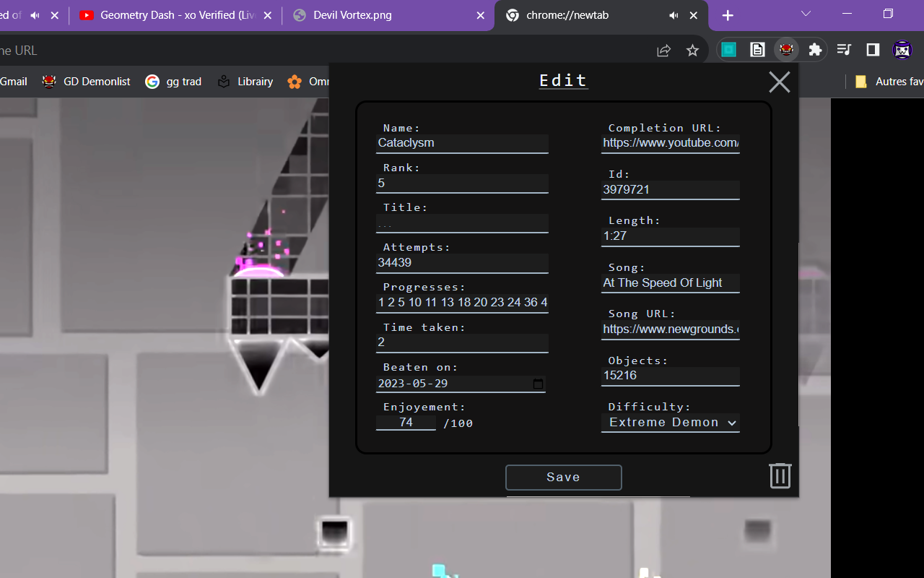Viewport: 924px width, 578px height.
Task: Open the media playlist control icon
Action: click(x=843, y=50)
